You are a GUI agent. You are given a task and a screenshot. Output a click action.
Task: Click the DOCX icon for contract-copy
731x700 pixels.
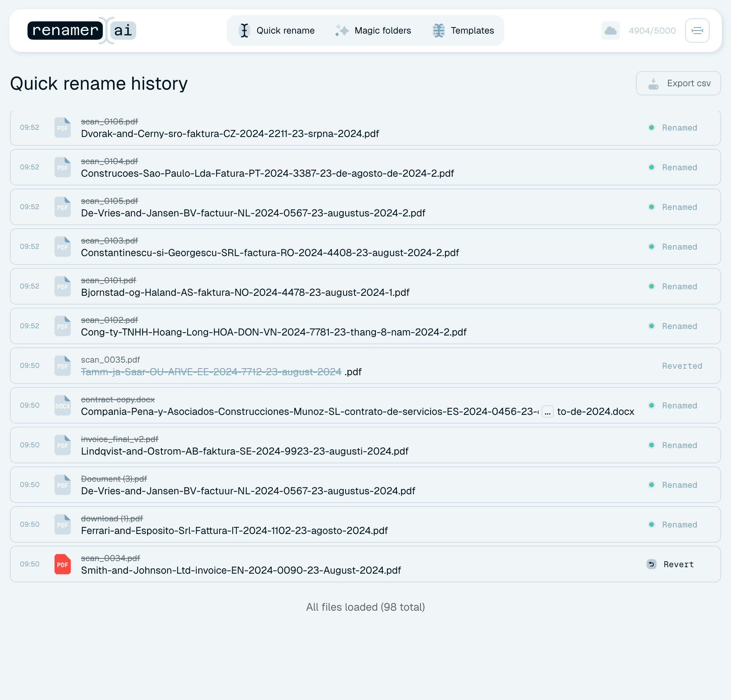(x=63, y=405)
